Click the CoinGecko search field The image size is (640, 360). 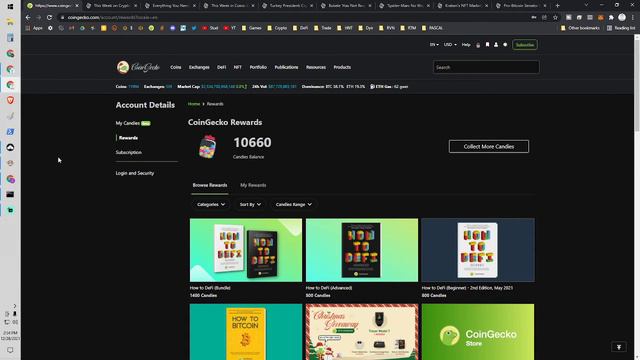486,67
